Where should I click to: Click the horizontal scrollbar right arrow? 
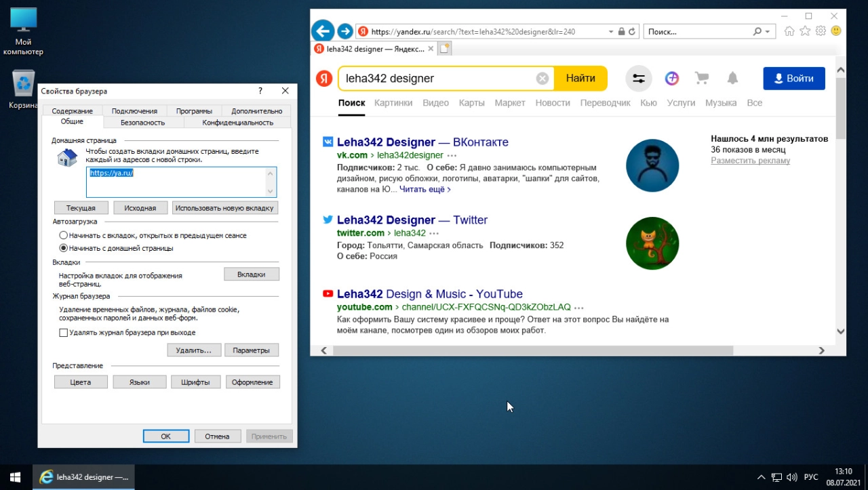[x=821, y=350]
